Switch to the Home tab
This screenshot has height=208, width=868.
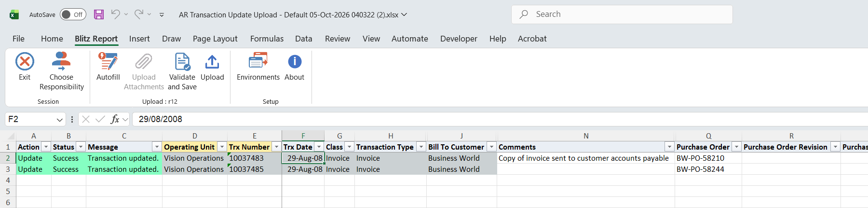(52, 39)
